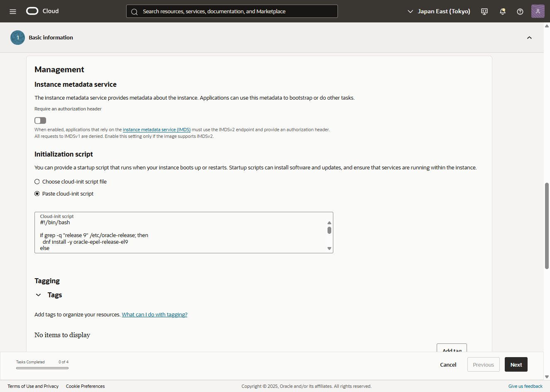Collapse the Tags section
Viewport: 550px width, 392px height.
39,295
